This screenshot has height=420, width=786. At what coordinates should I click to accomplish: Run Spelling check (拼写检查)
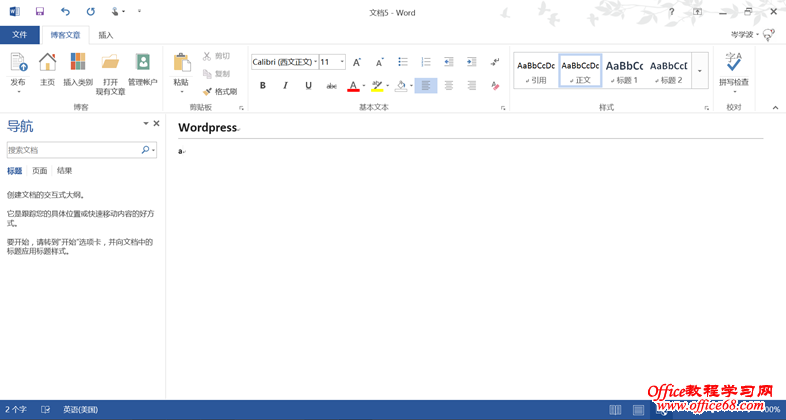click(734, 70)
